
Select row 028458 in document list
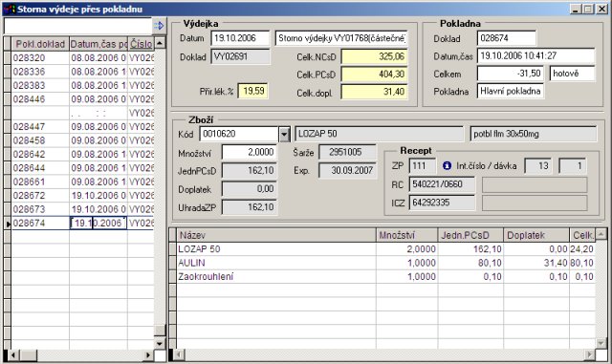tap(82, 140)
